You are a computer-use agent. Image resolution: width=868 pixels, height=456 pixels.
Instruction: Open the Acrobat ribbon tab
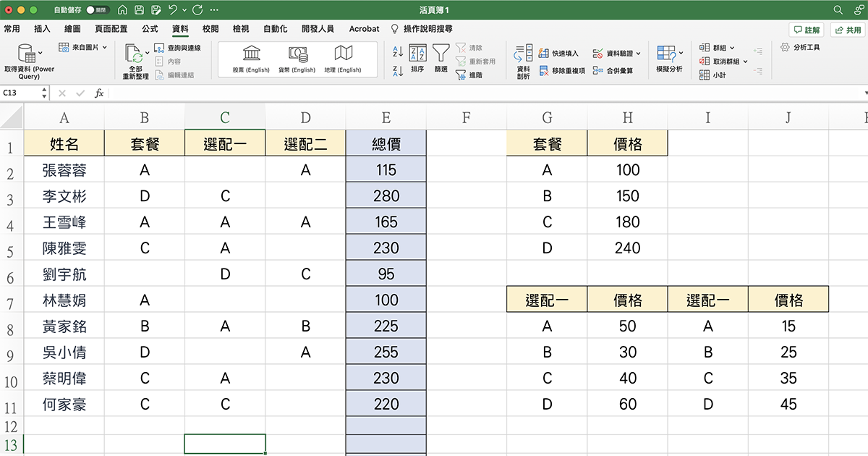pyautogui.click(x=364, y=29)
